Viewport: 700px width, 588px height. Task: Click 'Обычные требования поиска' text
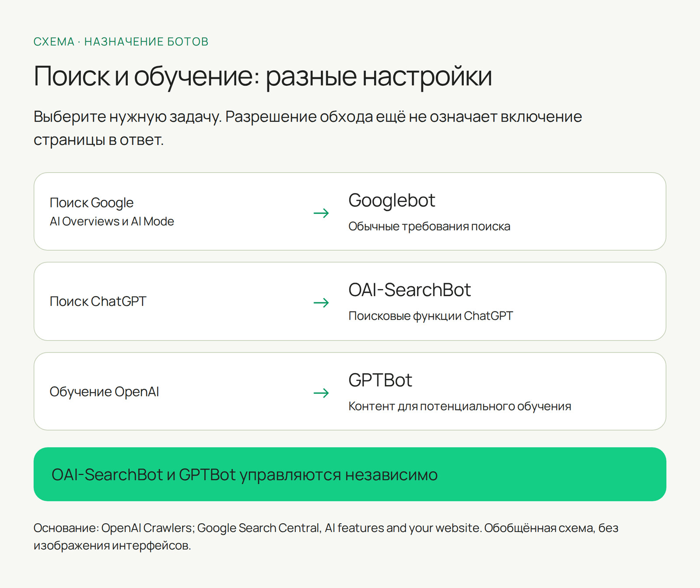(x=429, y=226)
